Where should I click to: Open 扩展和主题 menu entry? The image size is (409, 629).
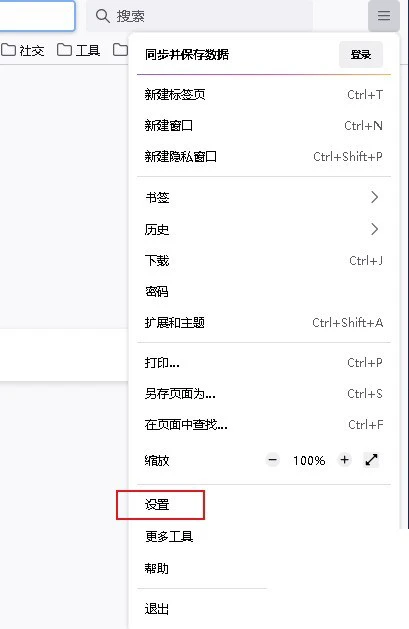click(x=263, y=323)
